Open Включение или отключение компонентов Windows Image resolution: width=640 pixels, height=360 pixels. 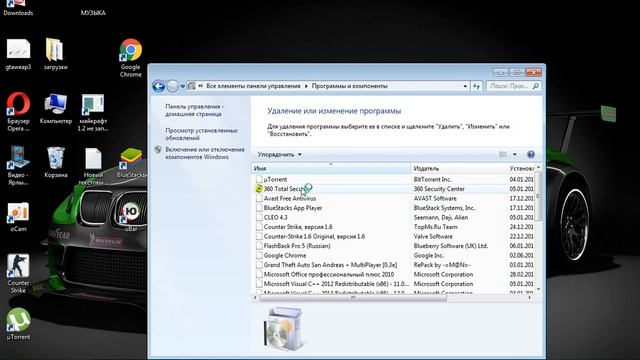pyautogui.click(x=204, y=153)
